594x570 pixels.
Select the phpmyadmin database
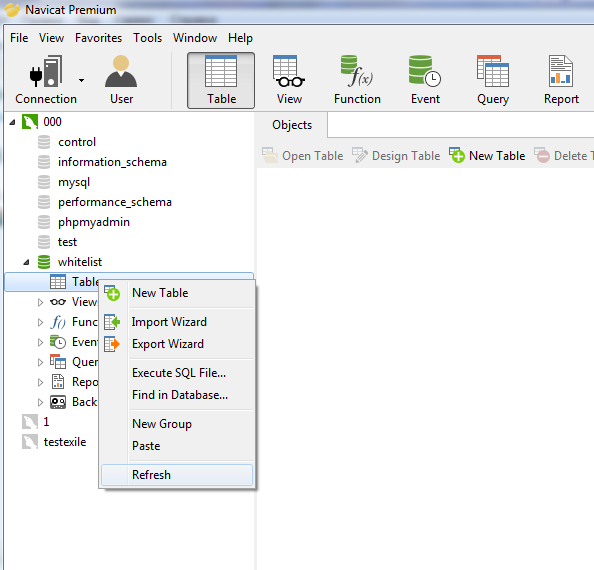[x=94, y=222]
